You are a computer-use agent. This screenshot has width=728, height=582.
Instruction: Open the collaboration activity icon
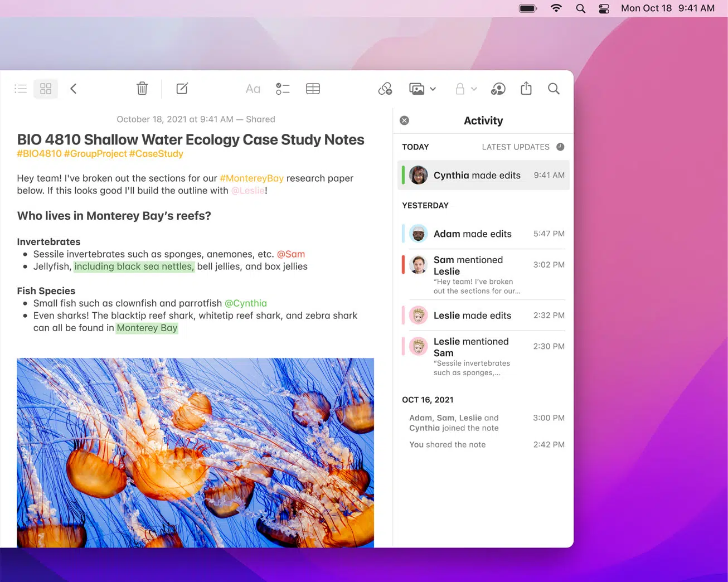[498, 89]
